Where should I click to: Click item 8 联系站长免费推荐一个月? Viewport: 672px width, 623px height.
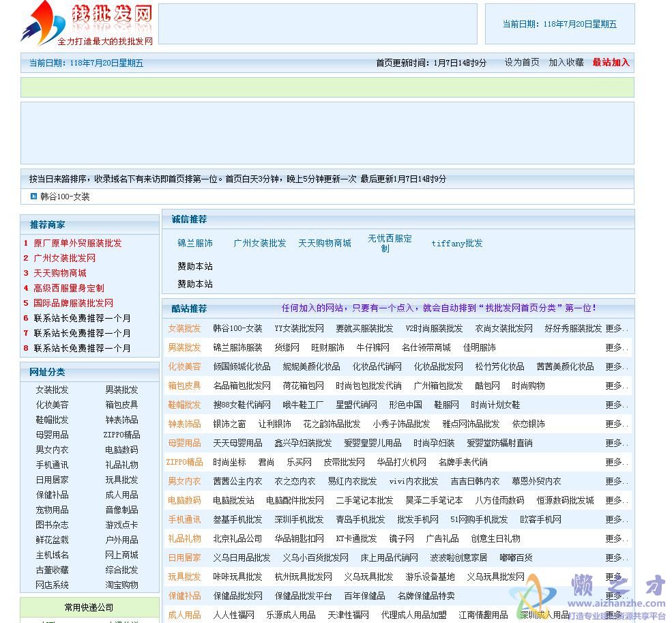tap(82, 348)
